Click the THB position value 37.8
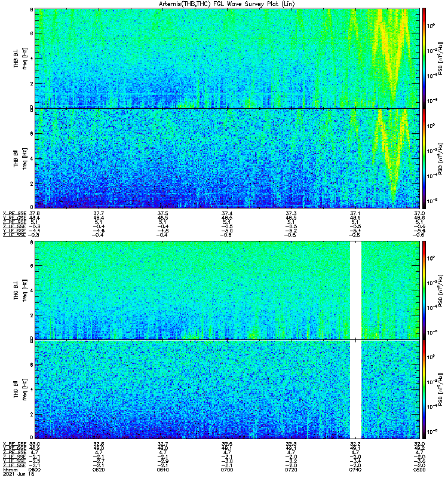Image resolution: width=448 pixels, height=478 pixels. [x=35, y=213]
